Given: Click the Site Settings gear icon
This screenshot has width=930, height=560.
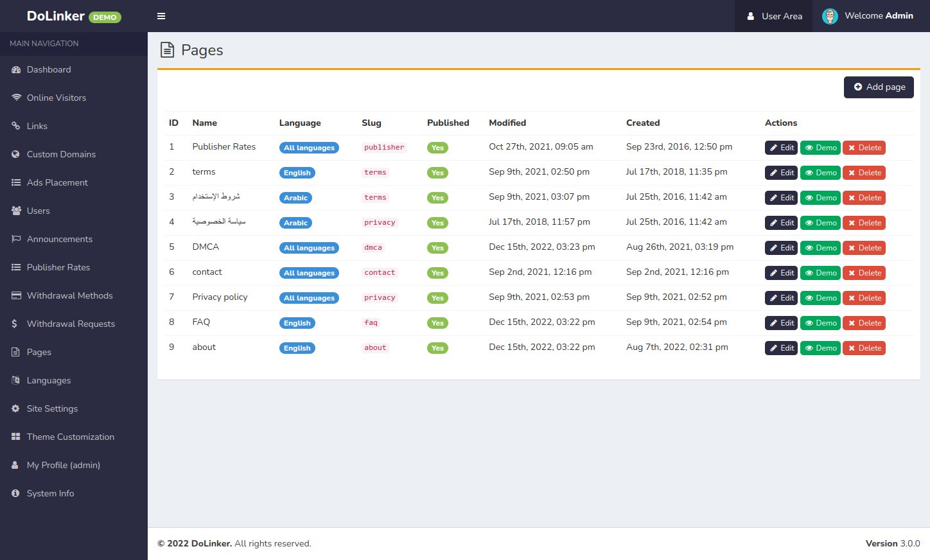Looking at the screenshot, I should tap(16, 408).
